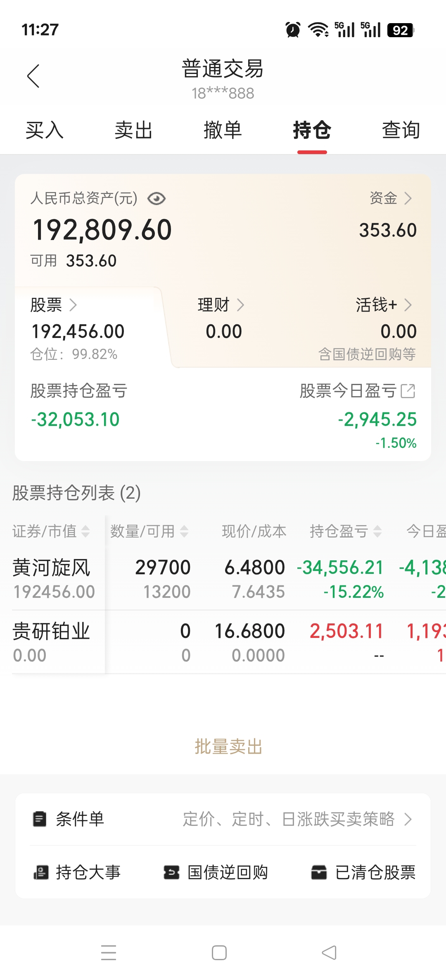This screenshot has width=446, height=980.
Task: Tap the 条件单 document icon
Action: [x=40, y=819]
